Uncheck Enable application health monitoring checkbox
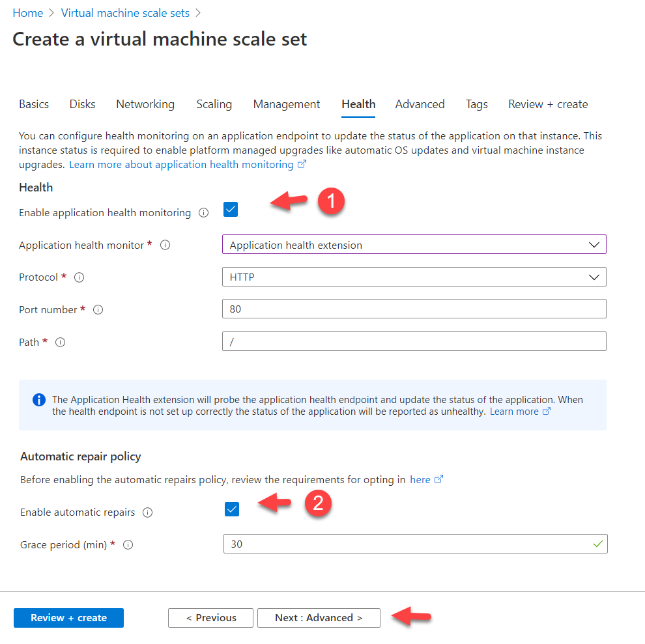The height and width of the screenshot is (644, 645). (231, 210)
